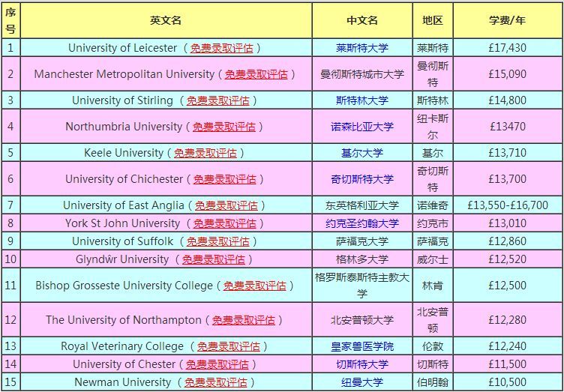The width and height of the screenshot is (564, 392).
Task: Click the tuition cell £12,280
Action: tap(508, 320)
